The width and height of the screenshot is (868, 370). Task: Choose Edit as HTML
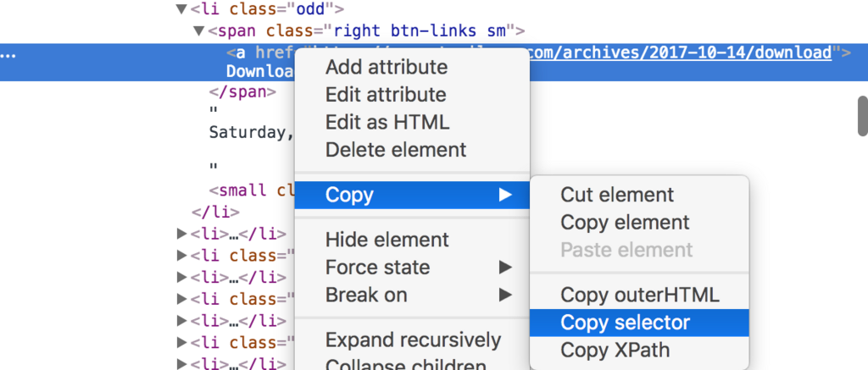point(412,122)
